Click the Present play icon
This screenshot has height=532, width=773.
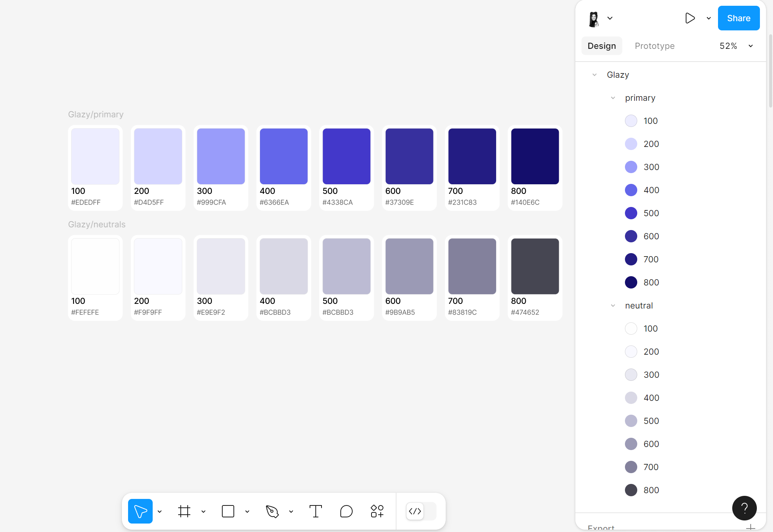[x=690, y=18]
